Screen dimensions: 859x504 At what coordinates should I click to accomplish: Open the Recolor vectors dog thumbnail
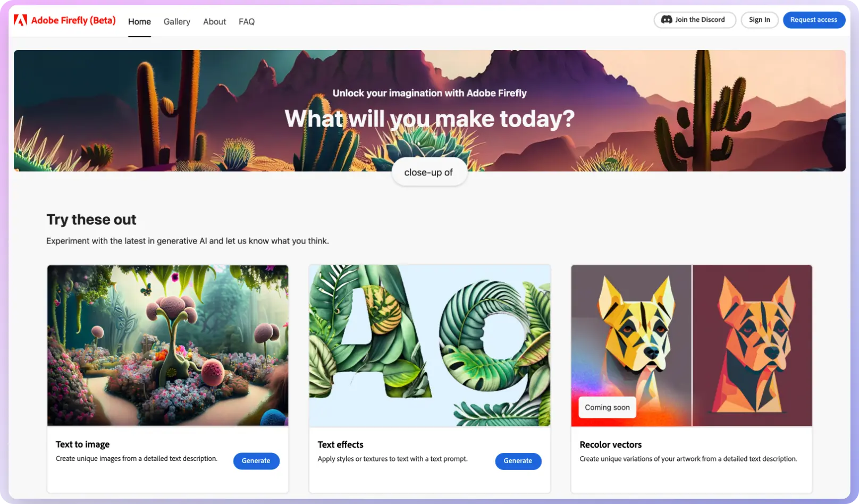click(x=692, y=346)
